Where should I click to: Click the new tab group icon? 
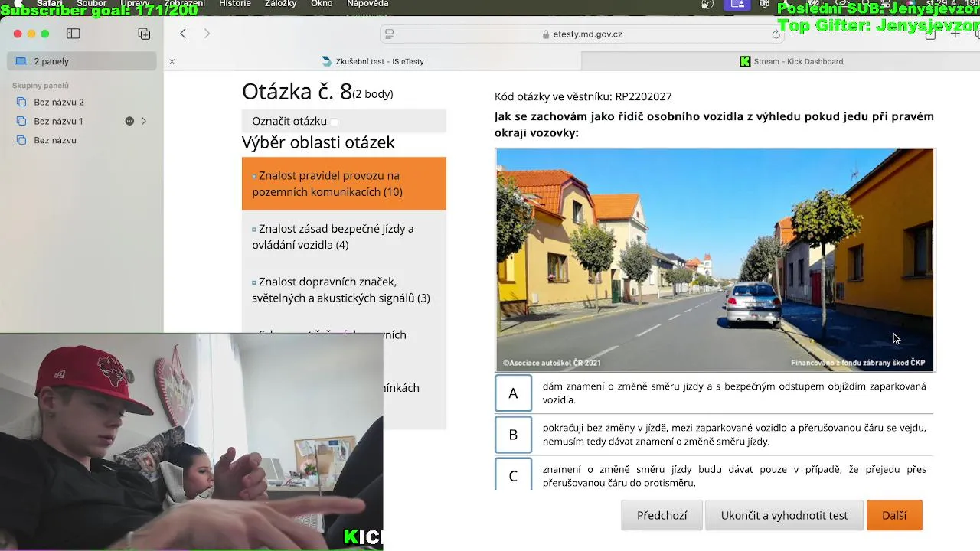click(x=144, y=34)
